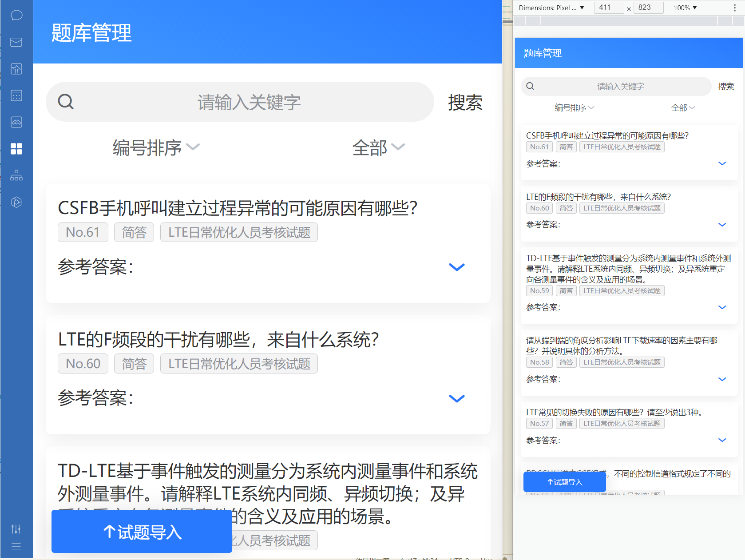
Task: Click the hamburger menu icon at sidebar bottom
Action: tap(16, 547)
